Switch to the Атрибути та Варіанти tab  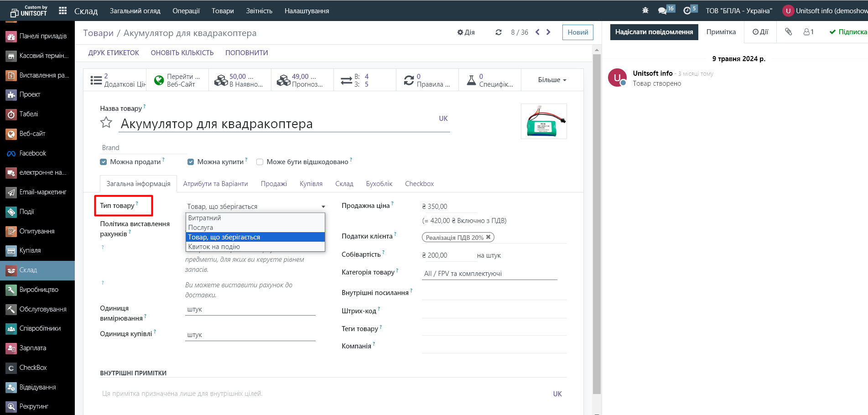pos(215,184)
